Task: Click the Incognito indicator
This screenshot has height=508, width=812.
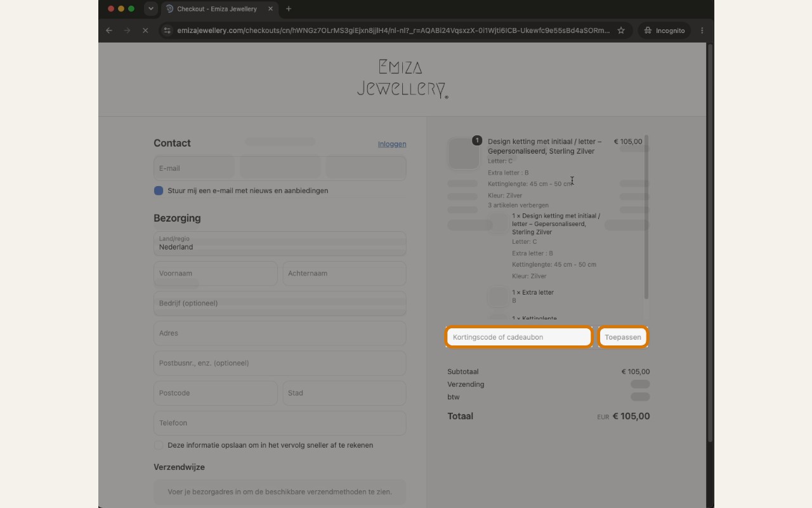Action: [664, 30]
